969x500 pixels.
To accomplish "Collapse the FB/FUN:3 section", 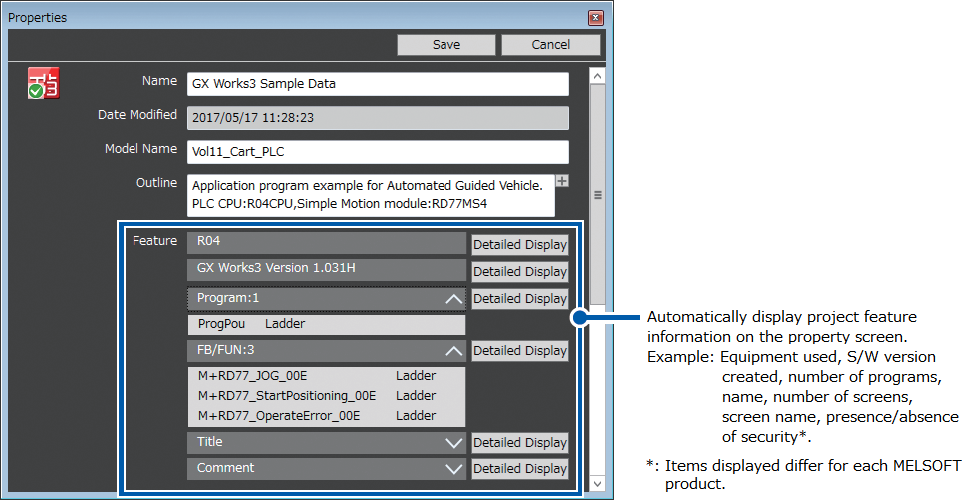I will coord(453,350).
